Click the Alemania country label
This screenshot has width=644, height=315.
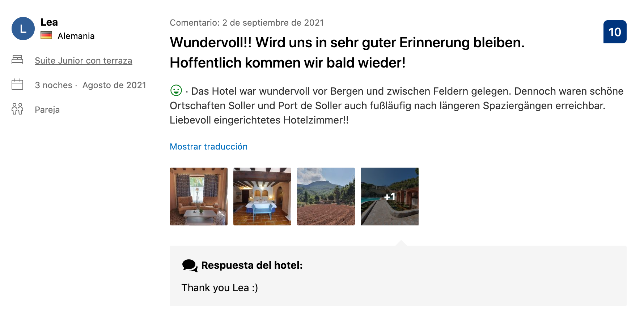(x=76, y=36)
